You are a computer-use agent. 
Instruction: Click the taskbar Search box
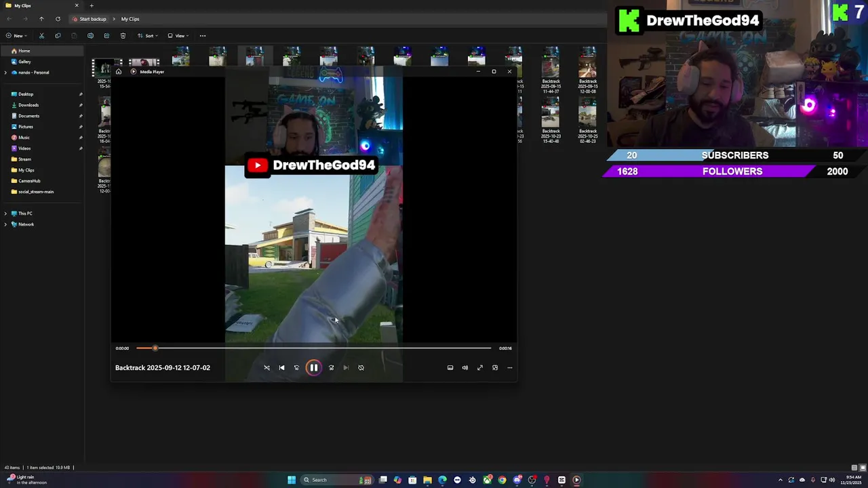[336, 480]
